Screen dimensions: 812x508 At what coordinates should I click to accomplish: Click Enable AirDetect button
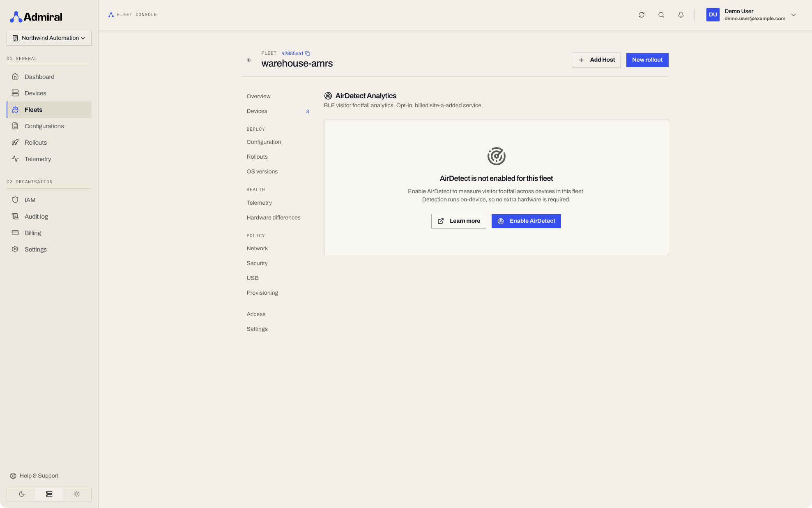pyautogui.click(x=526, y=221)
